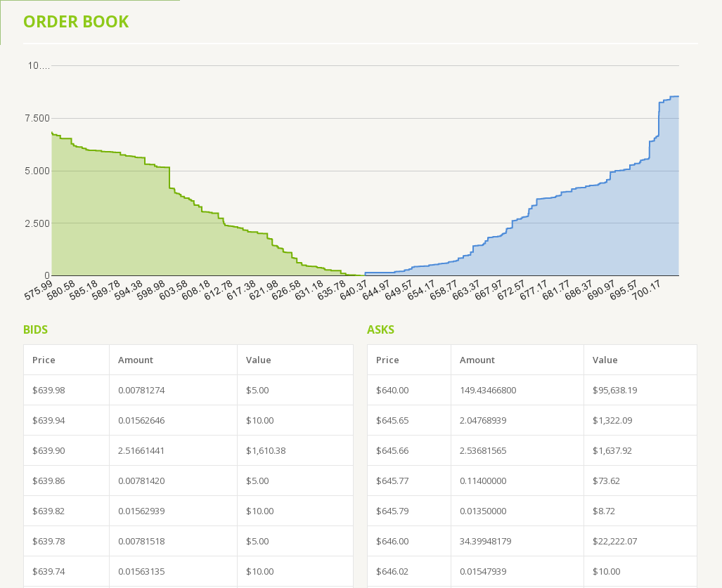This screenshot has width=722, height=588.
Task: Select the ASKS section heading
Action: pyautogui.click(x=380, y=329)
